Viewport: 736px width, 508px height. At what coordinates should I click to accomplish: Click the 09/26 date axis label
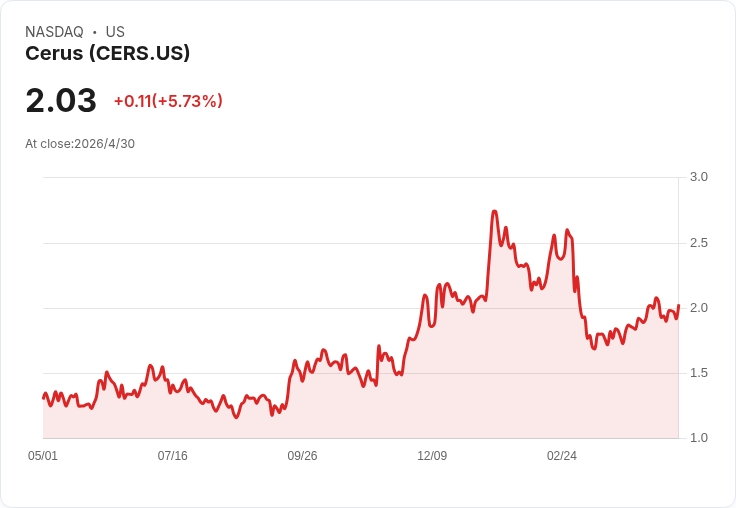point(302,456)
